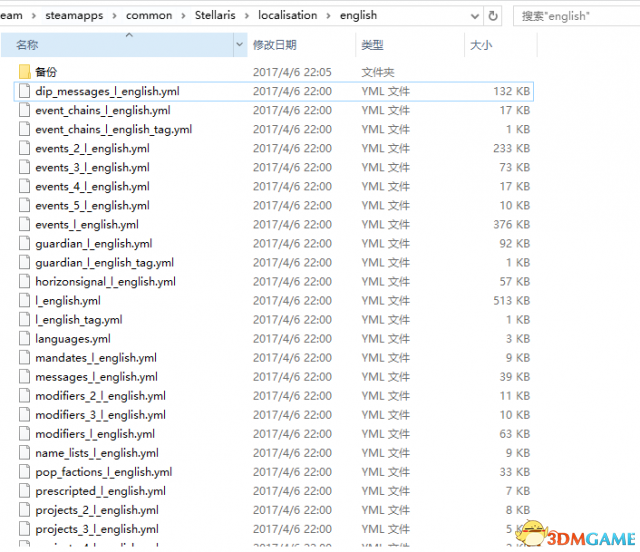This screenshot has height=552, width=640.
Task: Select file name prescripted_l_english.yml
Action: tap(100, 491)
